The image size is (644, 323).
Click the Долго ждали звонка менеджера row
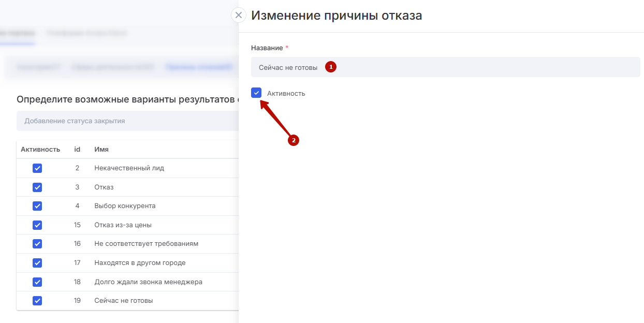coord(148,282)
